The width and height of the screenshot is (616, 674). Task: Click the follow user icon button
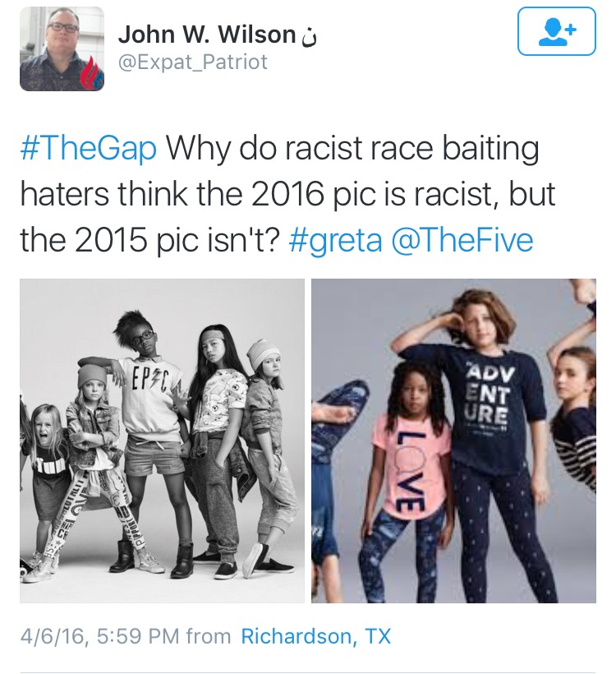[x=556, y=31]
